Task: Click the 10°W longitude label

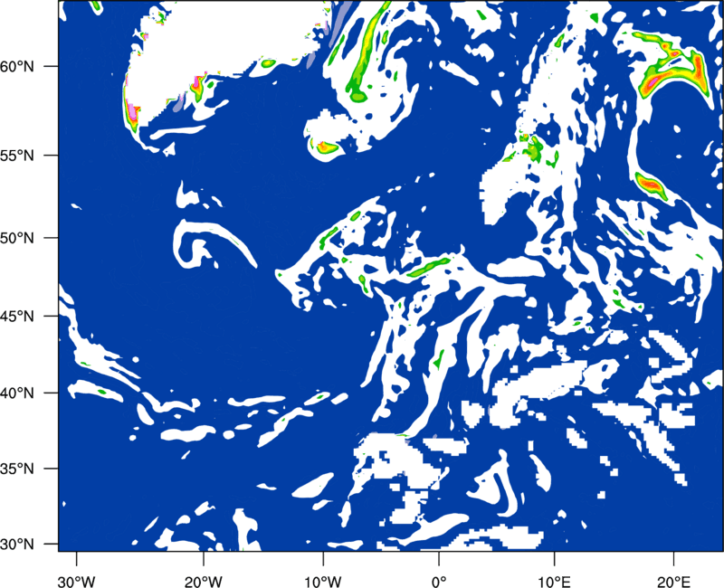Action: pos(323,582)
